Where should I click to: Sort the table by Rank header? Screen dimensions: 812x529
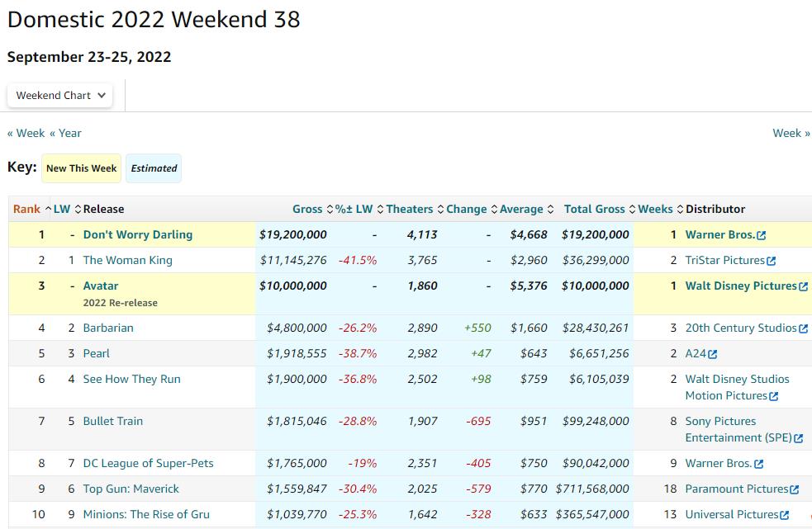click(x=27, y=209)
